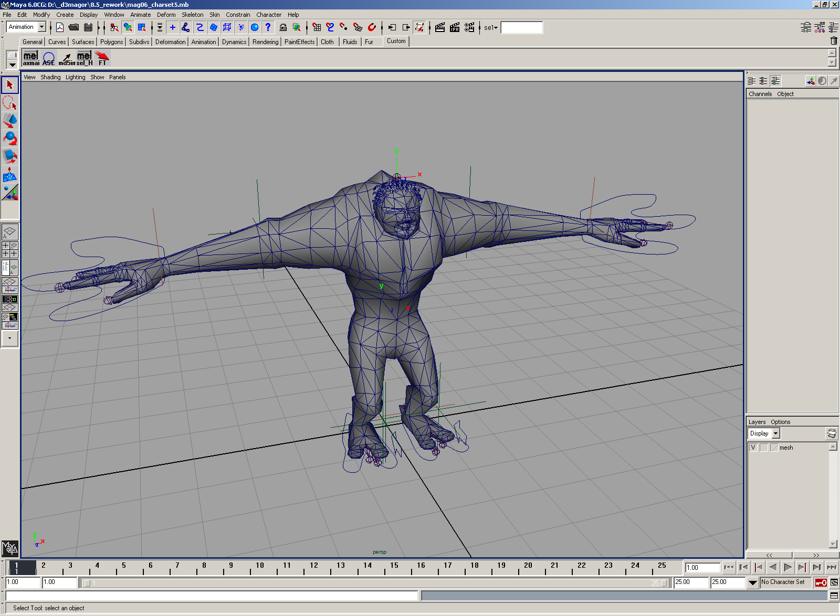Toggle the Lock selection padlock icon

(283, 27)
